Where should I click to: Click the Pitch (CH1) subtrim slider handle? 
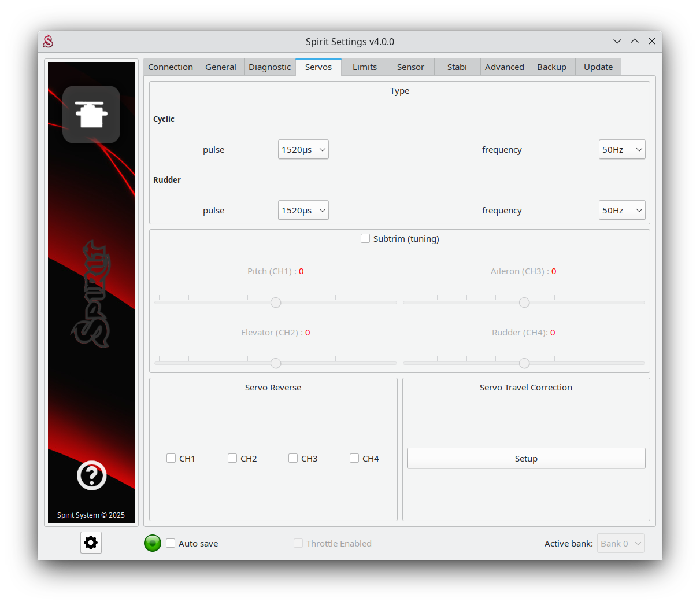click(x=276, y=302)
